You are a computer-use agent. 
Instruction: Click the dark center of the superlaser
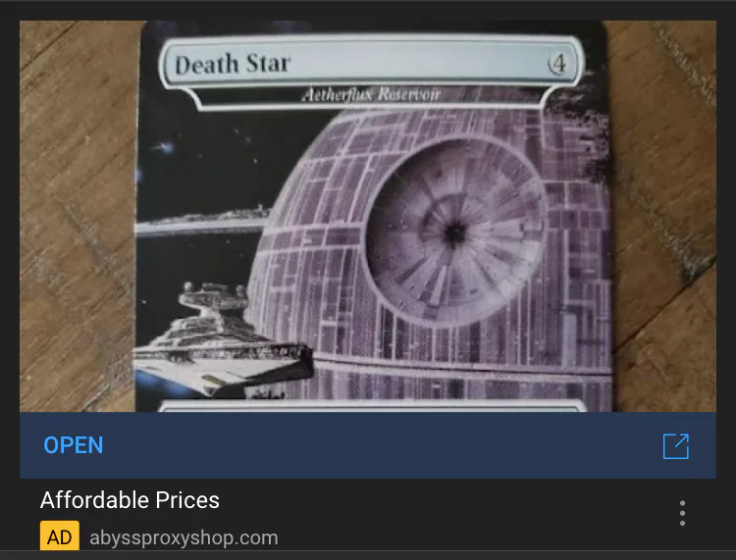click(x=454, y=233)
